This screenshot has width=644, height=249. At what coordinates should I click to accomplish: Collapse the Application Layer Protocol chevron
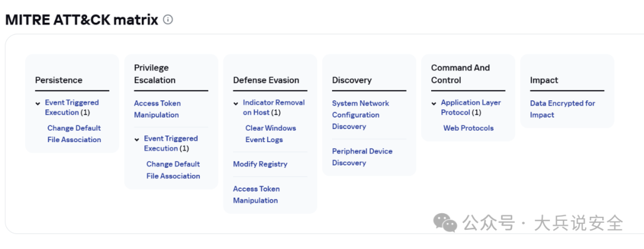coord(434,103)
